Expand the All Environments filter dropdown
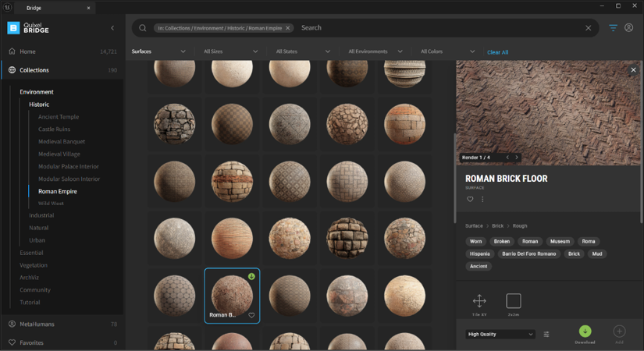The width and height of the screenshot is (644, 351). coord(375,51)
